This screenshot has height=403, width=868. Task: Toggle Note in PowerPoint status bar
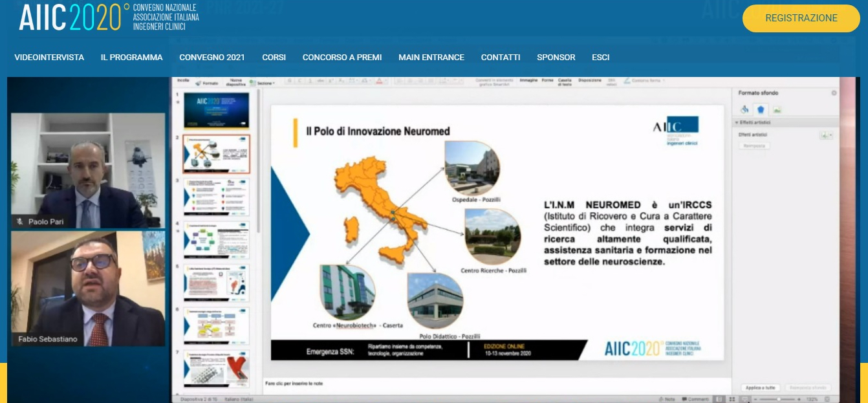667,399
